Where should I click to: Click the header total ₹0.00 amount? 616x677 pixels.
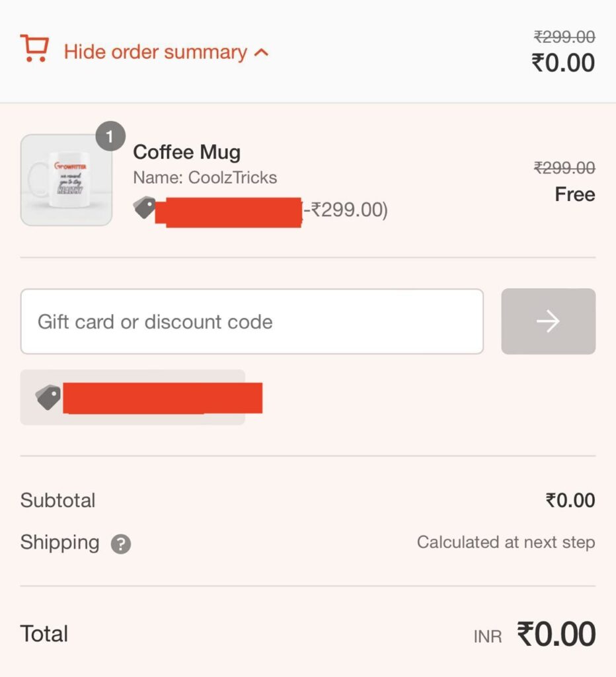tap(563, 63)
